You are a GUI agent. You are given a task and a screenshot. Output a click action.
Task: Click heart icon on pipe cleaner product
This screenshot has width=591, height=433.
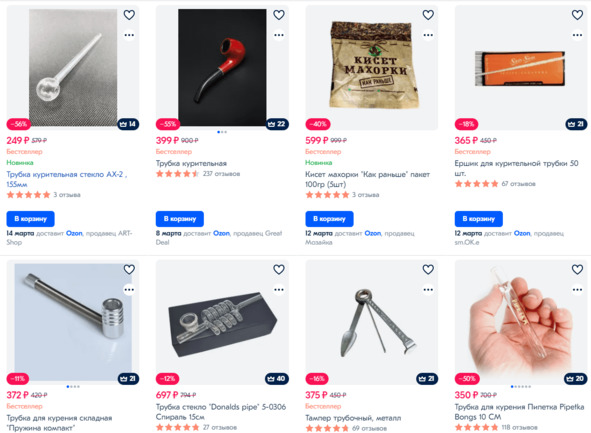[x=577, y=15]
